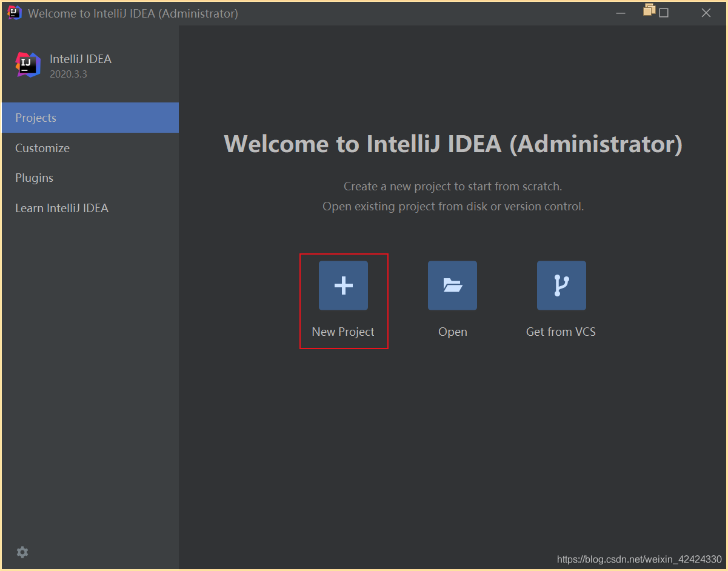Click the IntelliJ IDEA logo in sidebar

(28, 65)
